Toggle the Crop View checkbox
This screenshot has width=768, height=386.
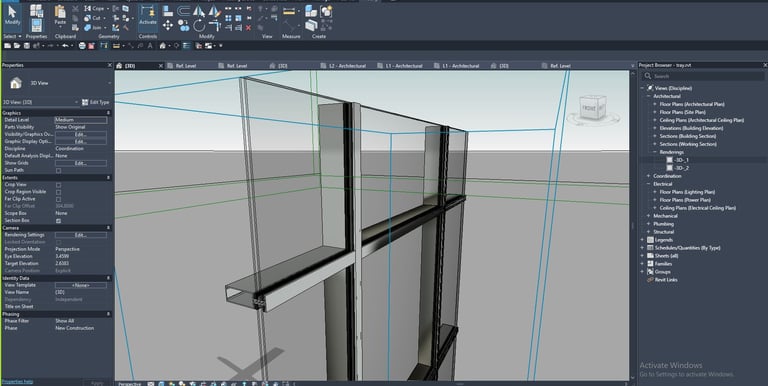tap(58, 185)
